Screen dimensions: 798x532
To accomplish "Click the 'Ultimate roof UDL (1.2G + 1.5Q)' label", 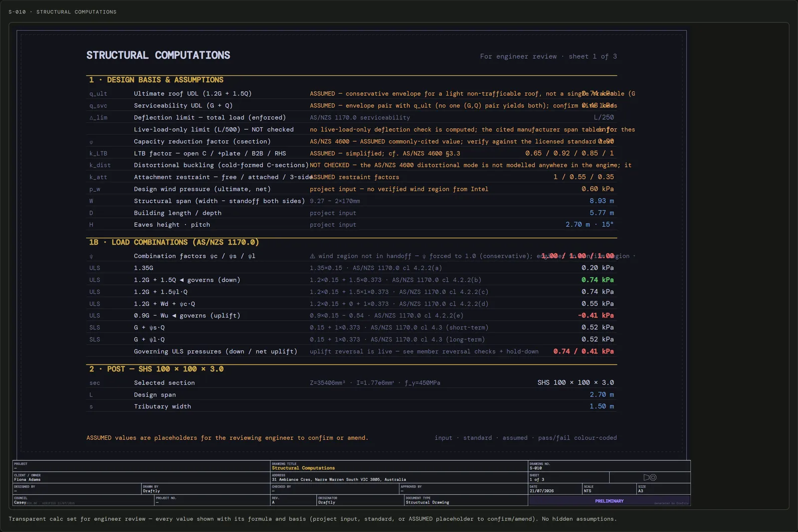I will 193,94.
